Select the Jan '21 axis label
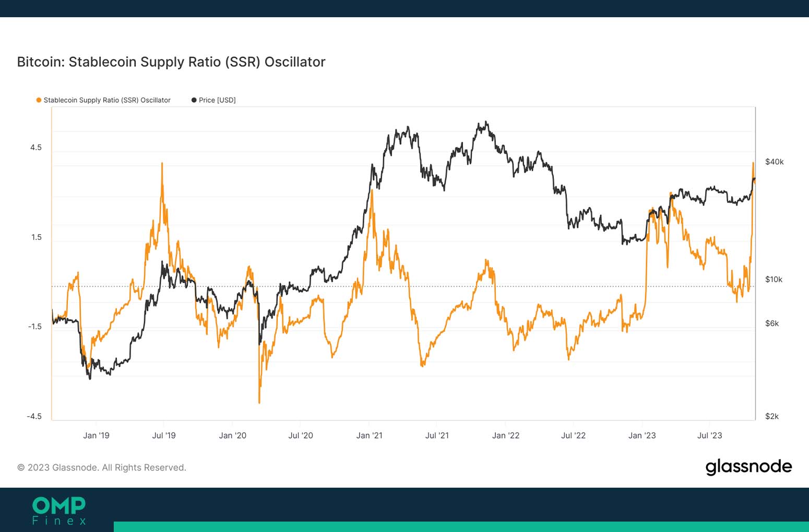Image resolution: width=809 pixels, height=532 pixels. point(370,436)
